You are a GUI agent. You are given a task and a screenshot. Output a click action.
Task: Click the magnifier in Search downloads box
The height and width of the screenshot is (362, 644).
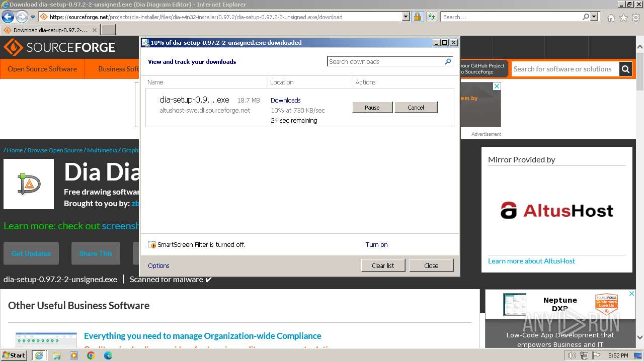(448, 61)
